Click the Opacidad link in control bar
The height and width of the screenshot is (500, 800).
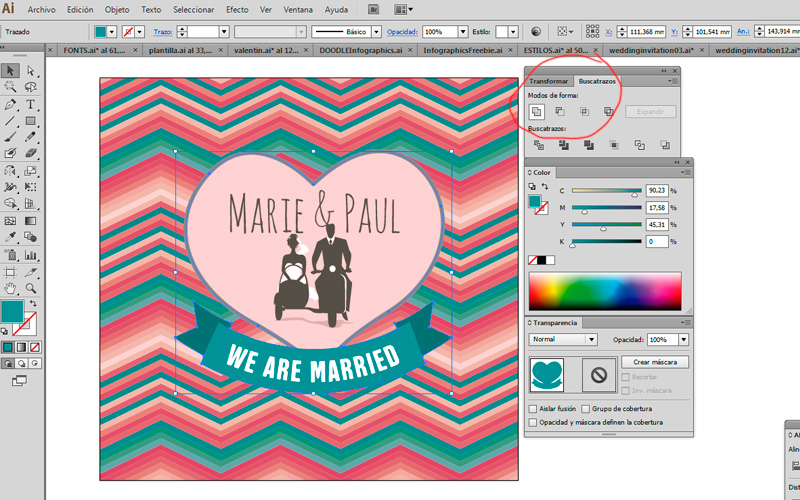pyautogui.click(x=402, y=32)
